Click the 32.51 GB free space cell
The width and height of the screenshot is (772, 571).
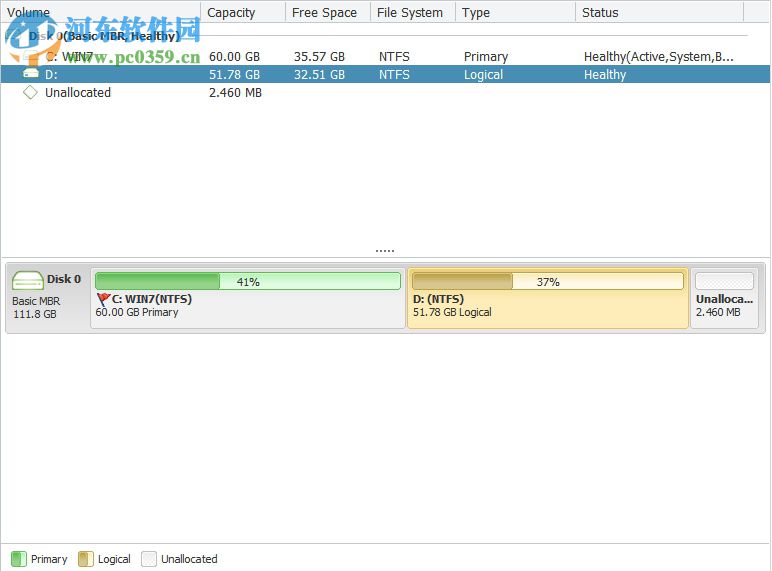click(319, 74)
